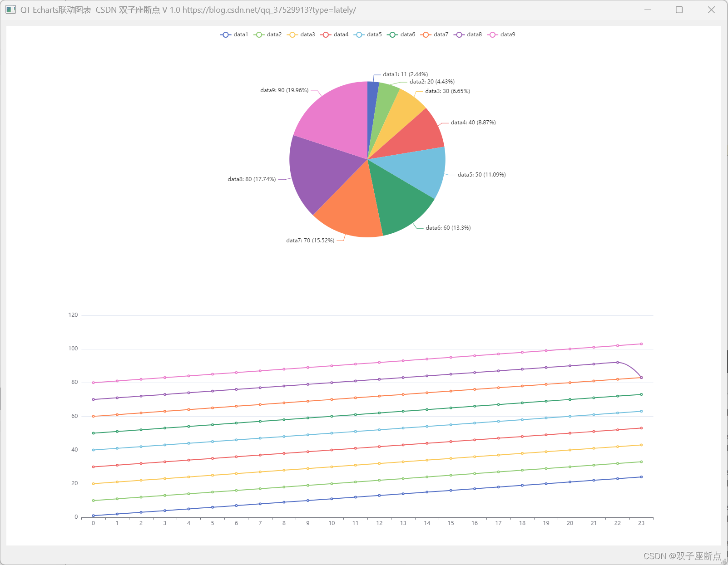Click the data4 red legend marker icon

(x=326, y=34)
